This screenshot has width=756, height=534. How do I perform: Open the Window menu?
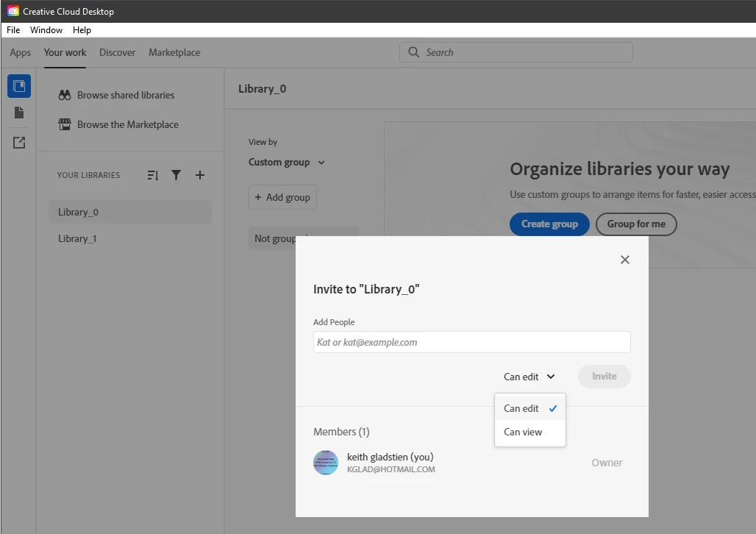[46, 30]
